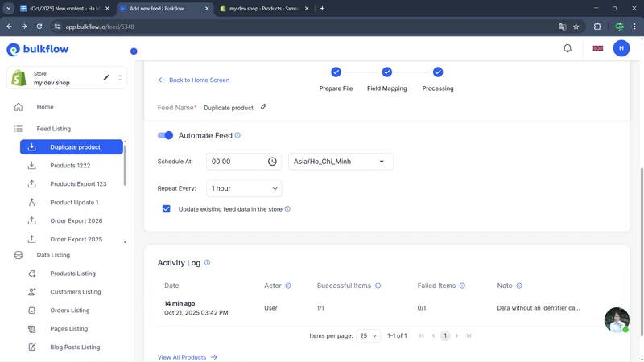The width and height of the screenshot is (644, 362).
Task: Click the Blog Posts Listing edit icon
Action: click(32, 348)
